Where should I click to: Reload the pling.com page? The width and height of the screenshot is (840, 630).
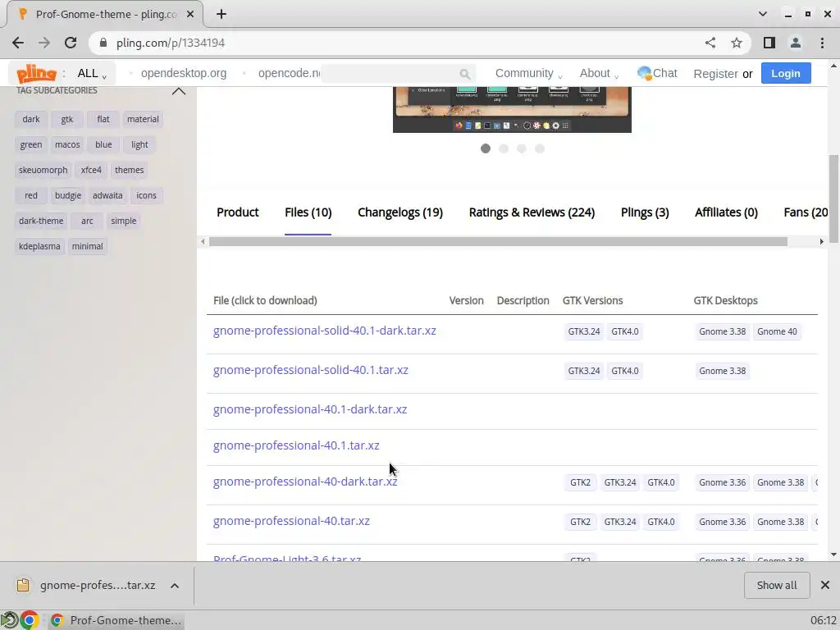click(71, 43)
